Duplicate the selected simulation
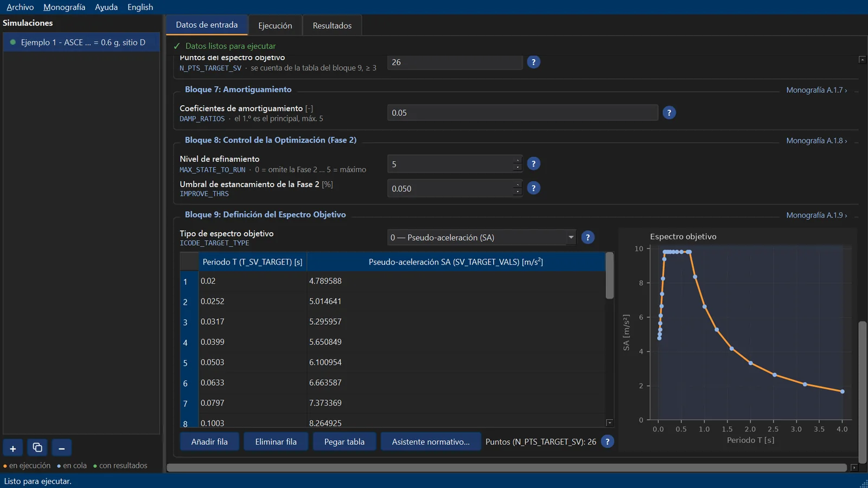 tap(37, 448)
